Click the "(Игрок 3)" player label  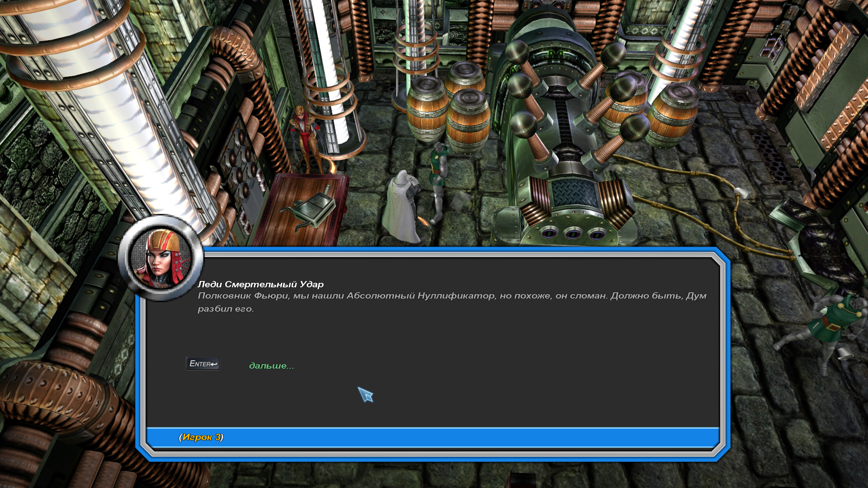tap(201, 437)
